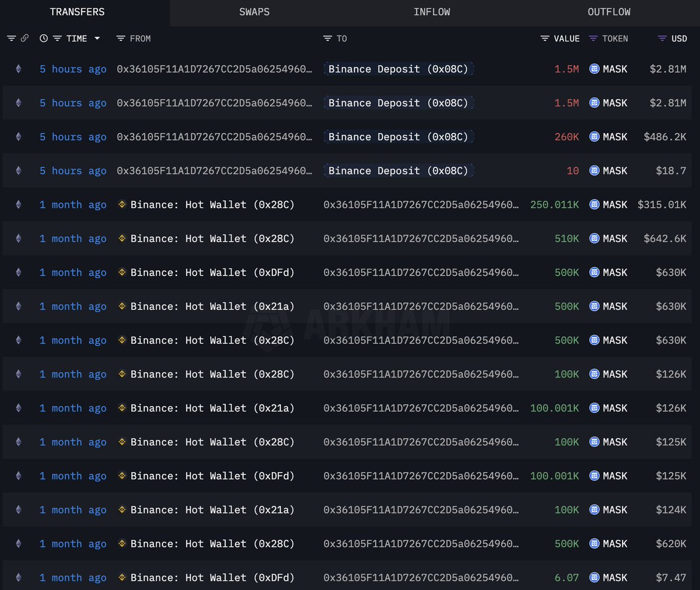Viewport: 700px width, 590px height.
Task: Open sender address on 260K row
Action: coord(214,137)
